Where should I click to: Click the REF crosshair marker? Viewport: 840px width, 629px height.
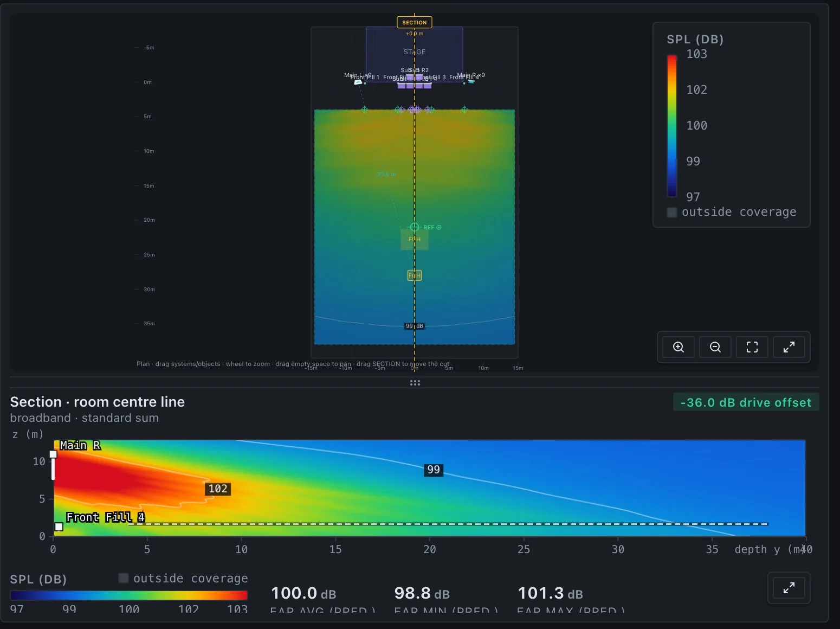[415, 227]
